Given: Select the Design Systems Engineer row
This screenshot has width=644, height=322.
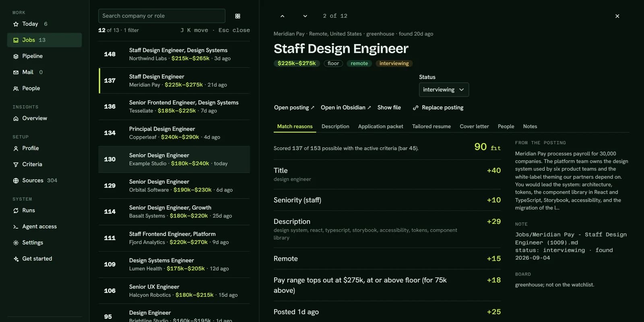Looking at the screenshot, I should pos(174,264).
